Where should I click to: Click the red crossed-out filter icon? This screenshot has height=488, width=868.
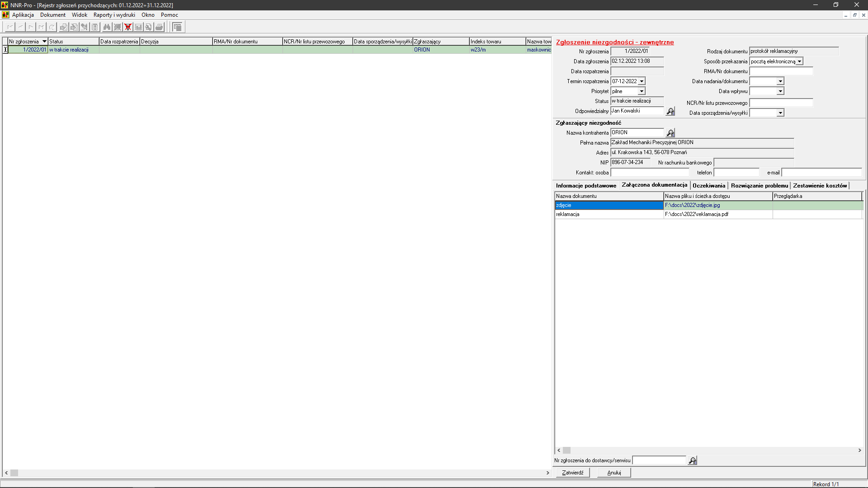pyautogui.click(x=128, y=27)
